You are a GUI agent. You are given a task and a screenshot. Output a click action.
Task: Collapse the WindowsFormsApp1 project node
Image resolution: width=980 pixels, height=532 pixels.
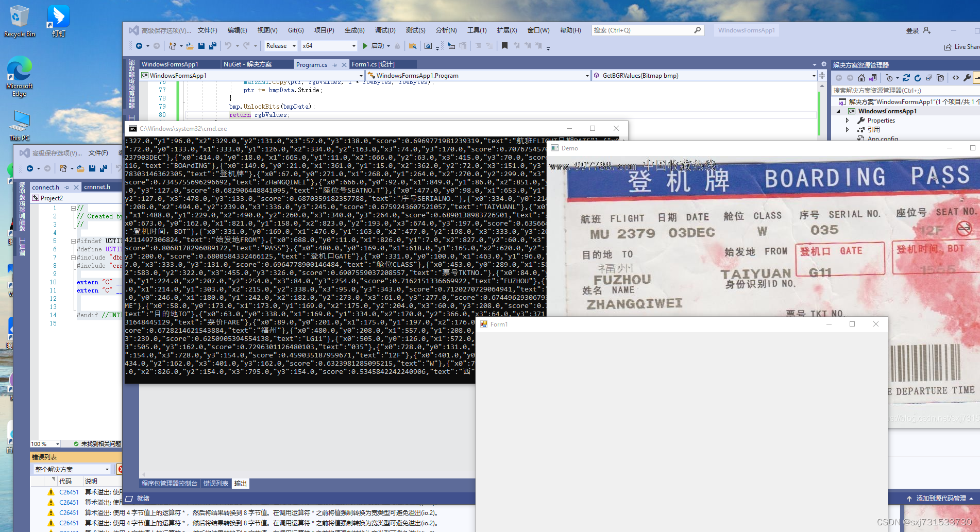coord(838,111)
